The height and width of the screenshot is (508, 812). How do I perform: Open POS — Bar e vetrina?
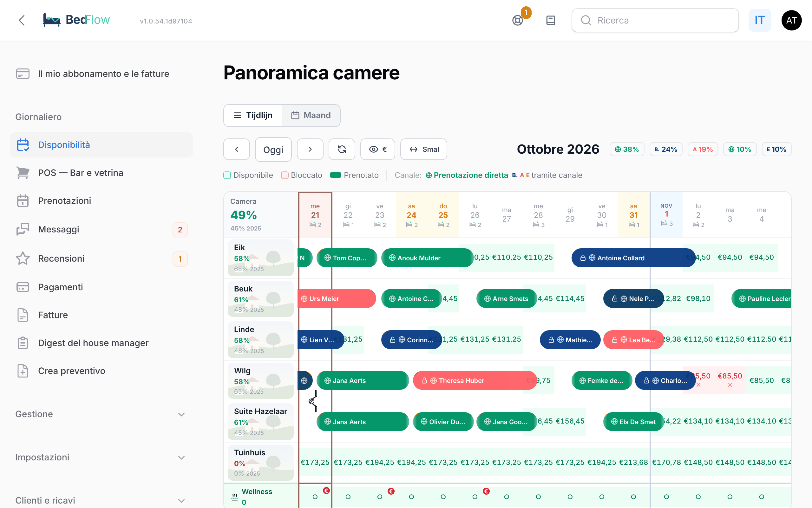click(x=101, y=173)
